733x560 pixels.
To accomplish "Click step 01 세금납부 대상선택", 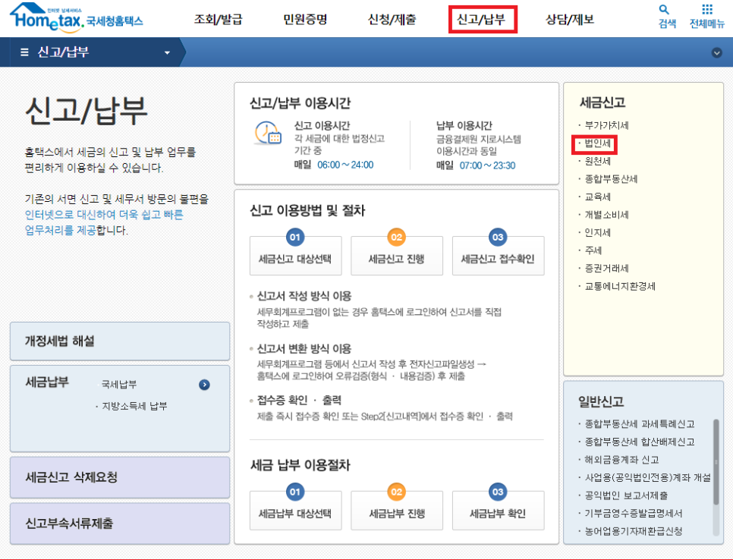I will pos(295,510).
